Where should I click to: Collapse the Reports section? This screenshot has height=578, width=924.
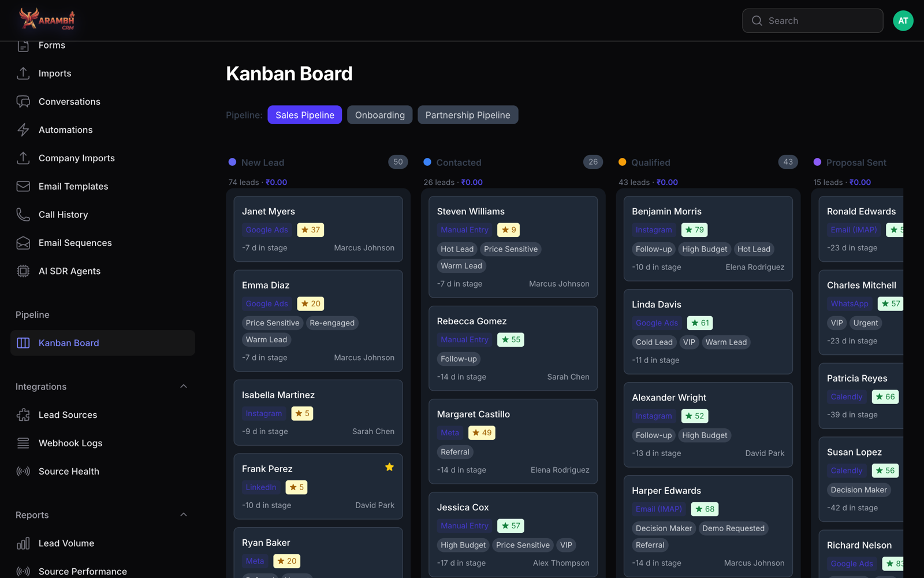[x=184, y=514]
